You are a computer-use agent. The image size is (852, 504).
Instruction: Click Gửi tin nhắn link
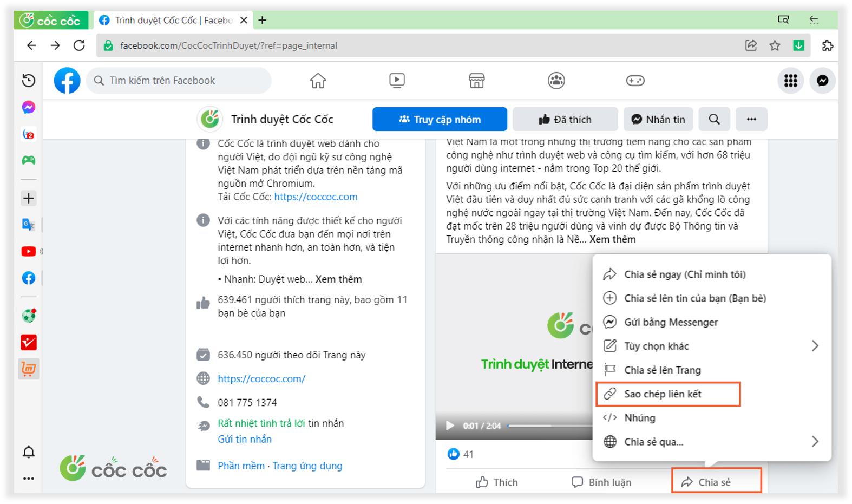click(245, 439)
